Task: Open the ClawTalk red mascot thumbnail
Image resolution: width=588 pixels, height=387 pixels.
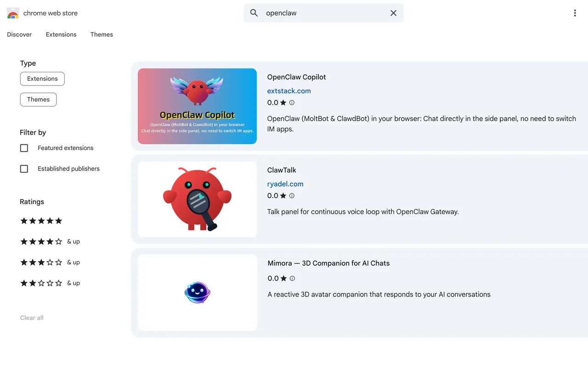Action: point(198,199)
